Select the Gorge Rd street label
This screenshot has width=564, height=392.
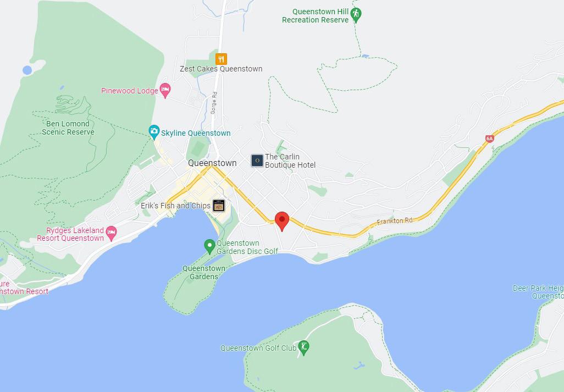point(214,103)
